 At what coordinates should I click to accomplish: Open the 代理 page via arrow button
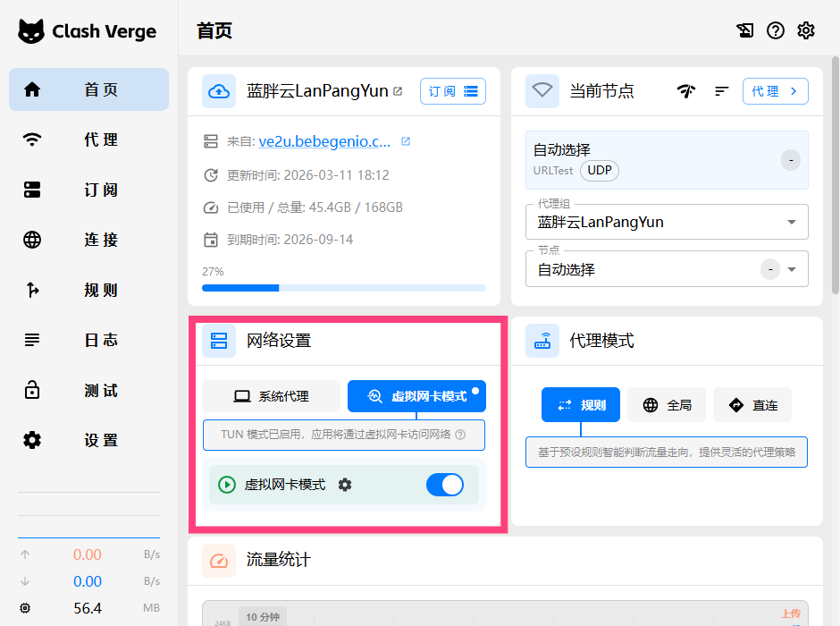(x=775, y=91)
